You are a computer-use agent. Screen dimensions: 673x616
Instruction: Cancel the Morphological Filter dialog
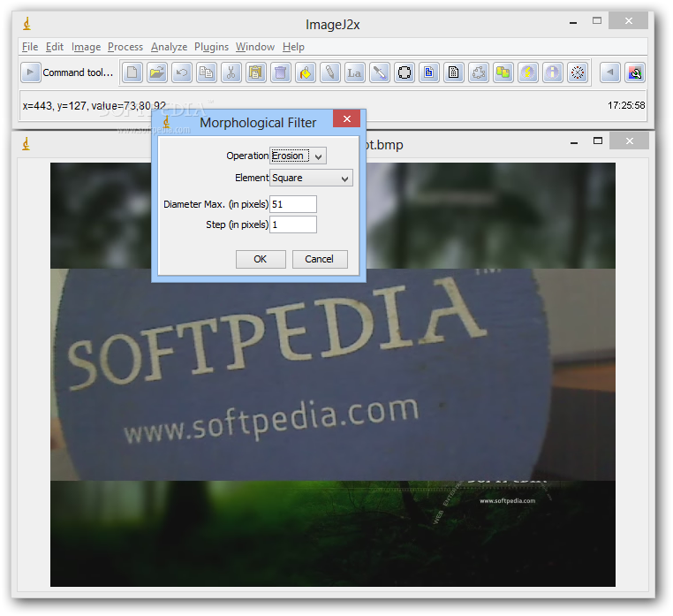coord(320,260)
